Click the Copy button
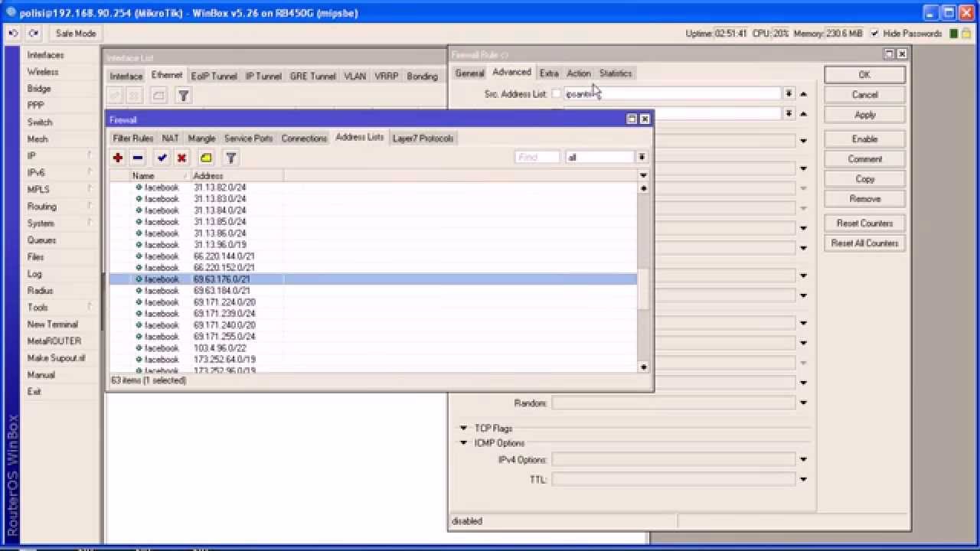980x551 pixels. tap(864, 179)
